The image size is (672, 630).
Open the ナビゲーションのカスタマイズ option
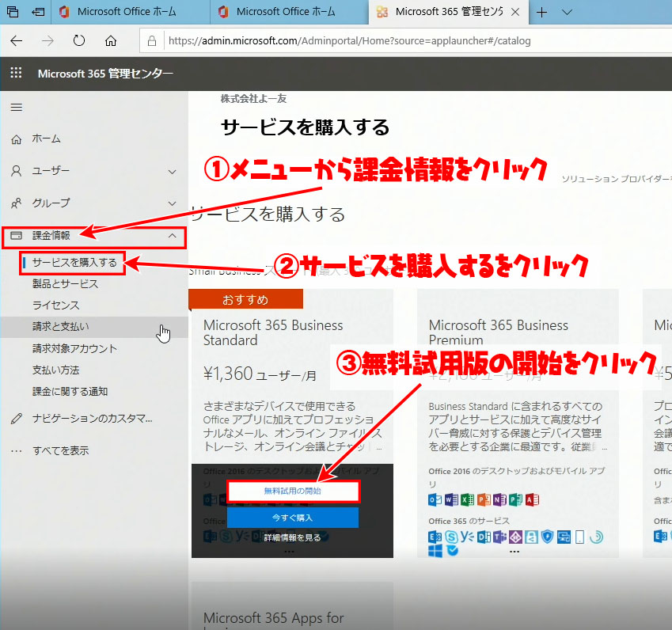pyautogui.click(x=92, y=419)
